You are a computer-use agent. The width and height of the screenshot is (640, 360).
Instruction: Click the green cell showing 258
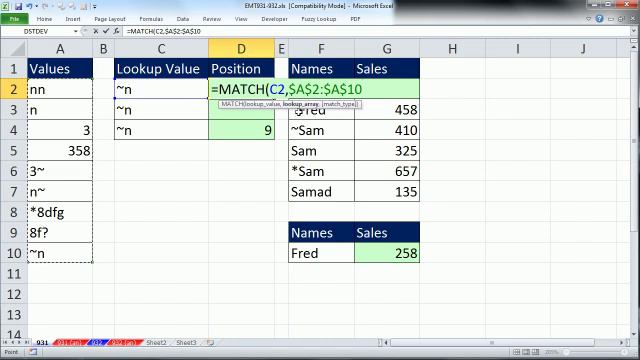pos(387,253)
